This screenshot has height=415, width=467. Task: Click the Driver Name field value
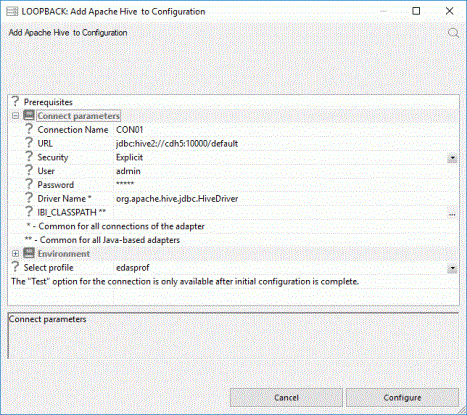[285, 199]
